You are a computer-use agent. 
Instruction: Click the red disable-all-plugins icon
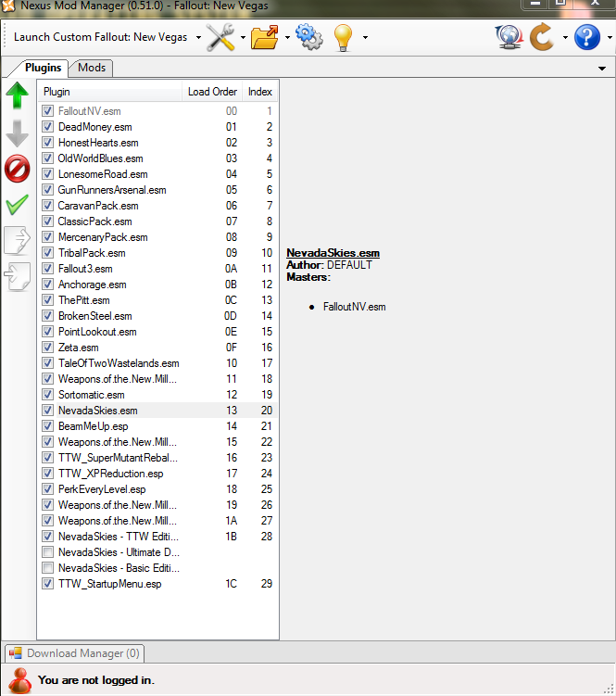18,169
